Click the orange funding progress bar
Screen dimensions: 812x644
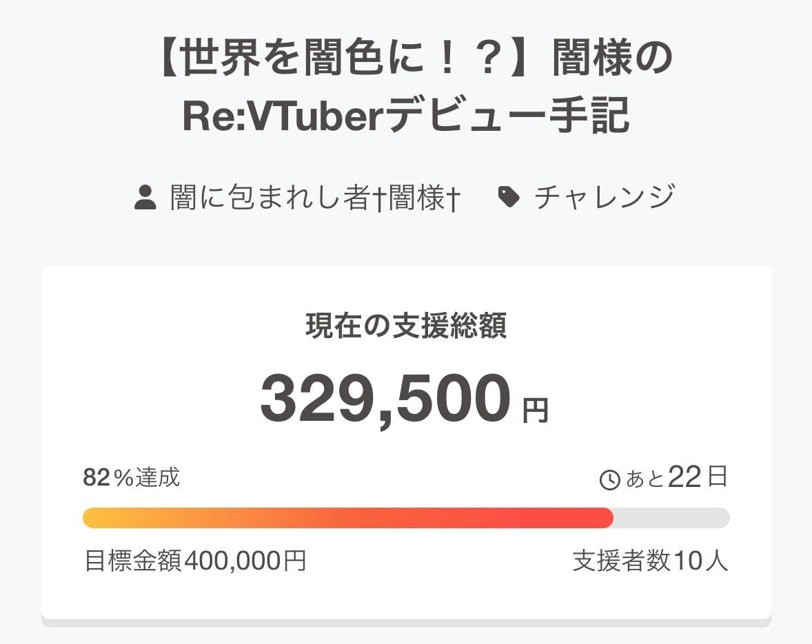point(348,518)
